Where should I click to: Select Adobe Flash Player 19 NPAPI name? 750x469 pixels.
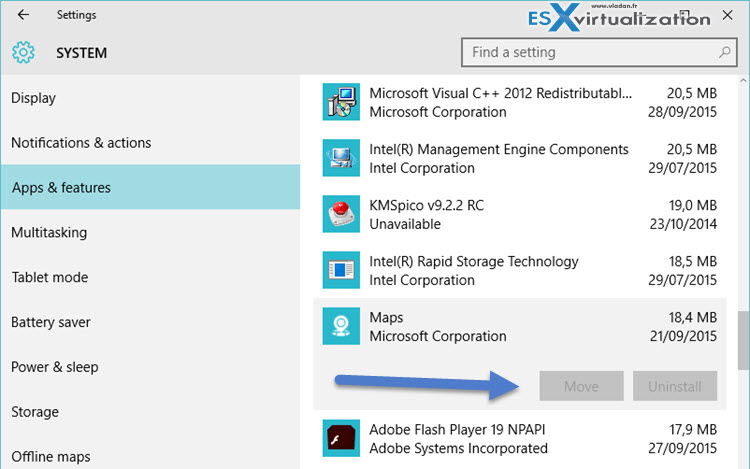[x=457, y=429]
